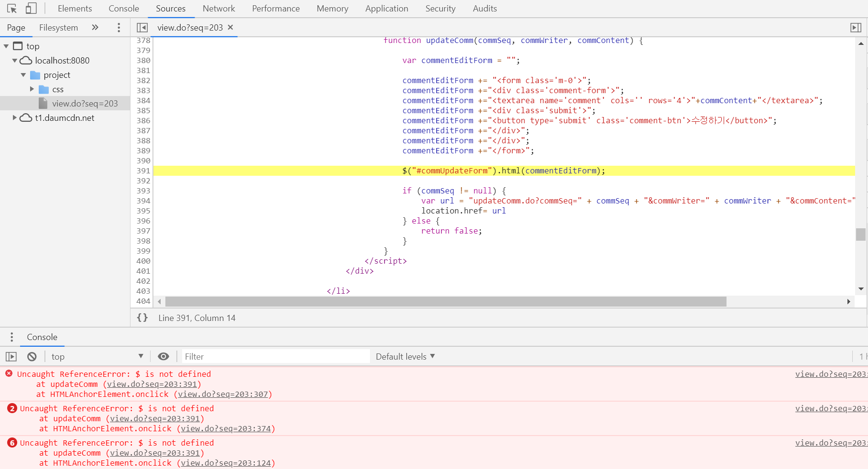The height and width of the screenshot is (469, 868).
Task: Pretty-print the source with the braces icon
Action: [x=142, y=318]
